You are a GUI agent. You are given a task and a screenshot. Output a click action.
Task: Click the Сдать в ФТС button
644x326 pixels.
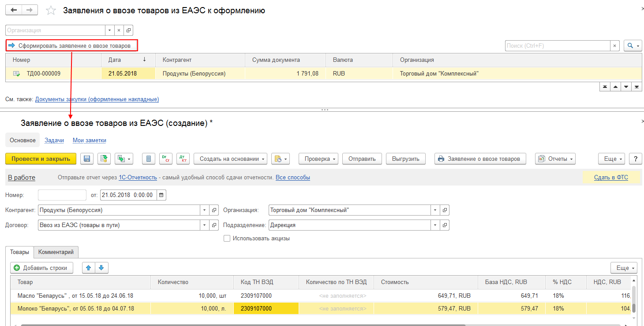pos(611,178)
